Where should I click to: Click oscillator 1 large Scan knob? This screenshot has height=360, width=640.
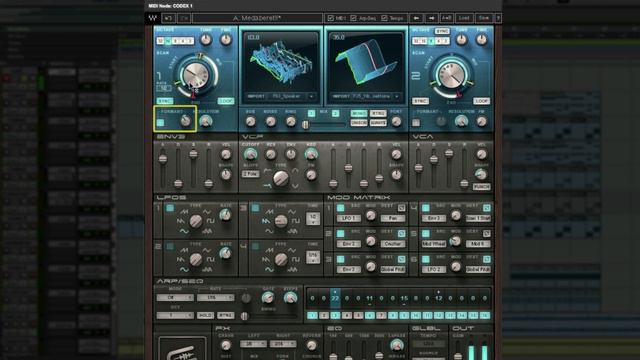coord(196,76)
